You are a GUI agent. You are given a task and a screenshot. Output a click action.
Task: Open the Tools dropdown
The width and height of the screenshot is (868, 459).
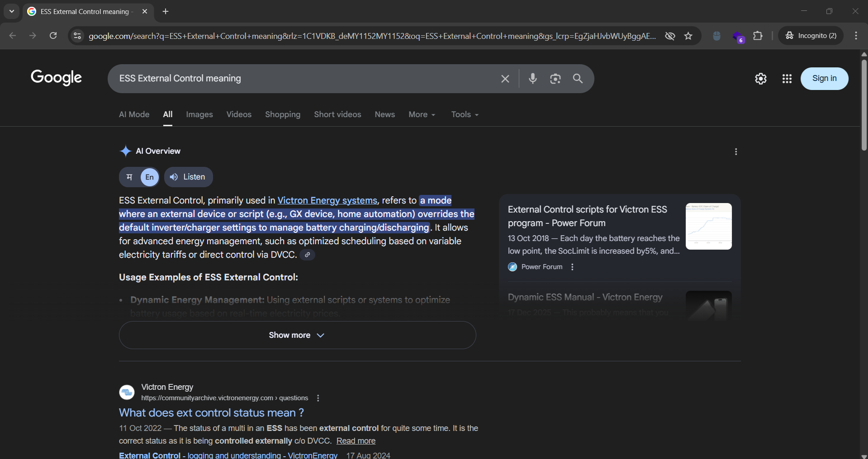(x=465, y=115)
